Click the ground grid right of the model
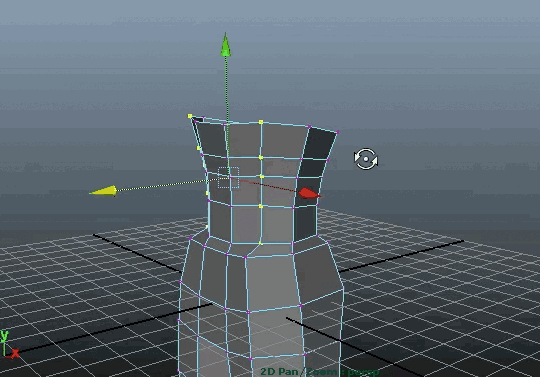540x377 pixels. point(430,293)
